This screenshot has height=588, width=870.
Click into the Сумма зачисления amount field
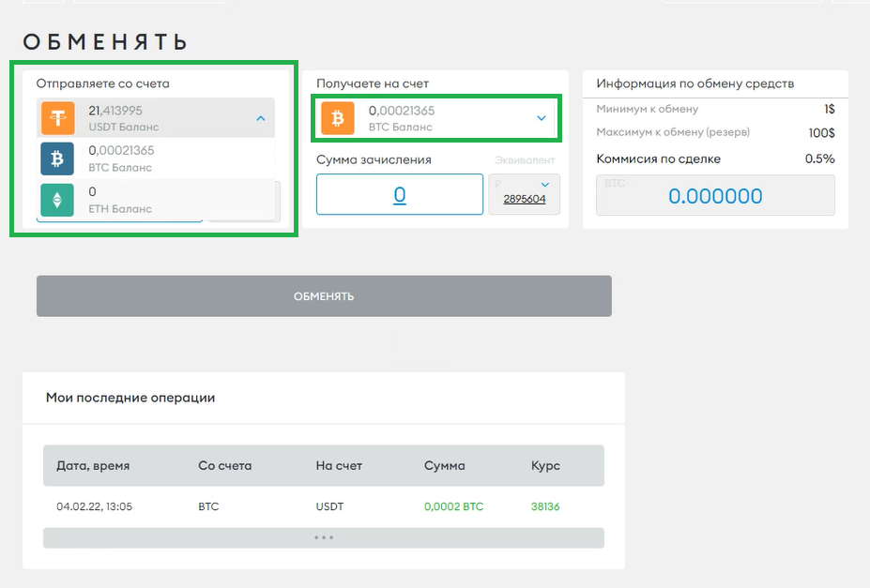(x=399, y=195)
